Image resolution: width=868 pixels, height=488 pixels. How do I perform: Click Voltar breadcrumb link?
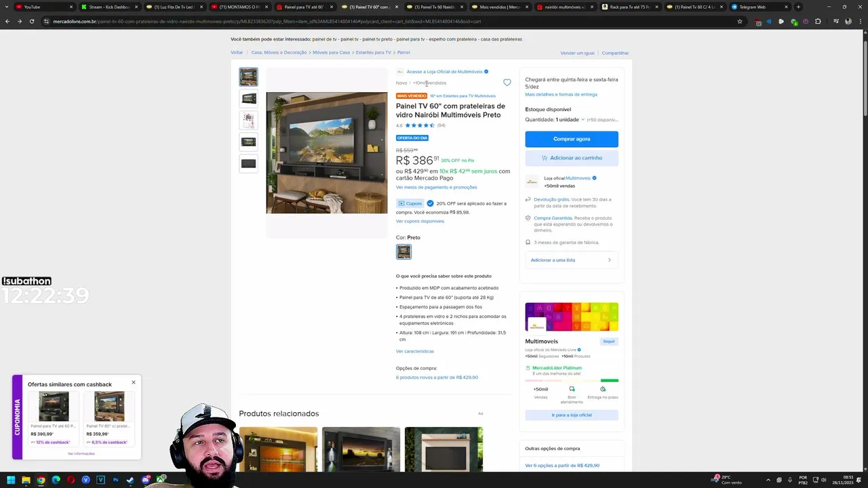coord(237,52)
